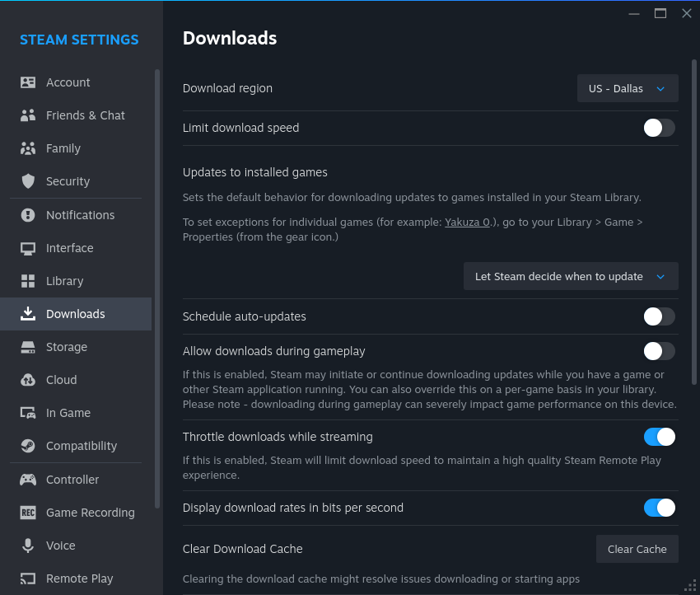Click the STEAM SETTINGS title text

point(79,40)
